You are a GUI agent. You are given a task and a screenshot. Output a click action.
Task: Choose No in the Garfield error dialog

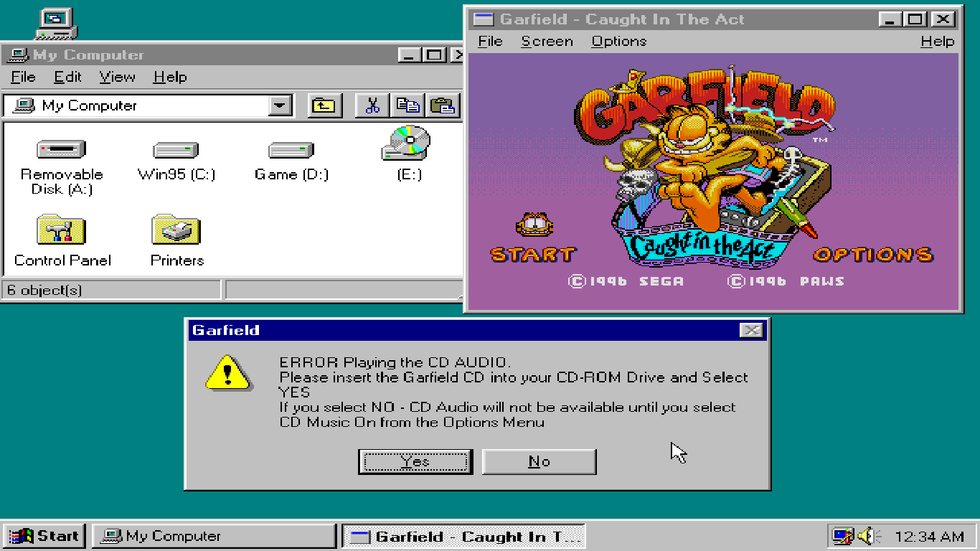pyautogui.click(x=539, y=462)
